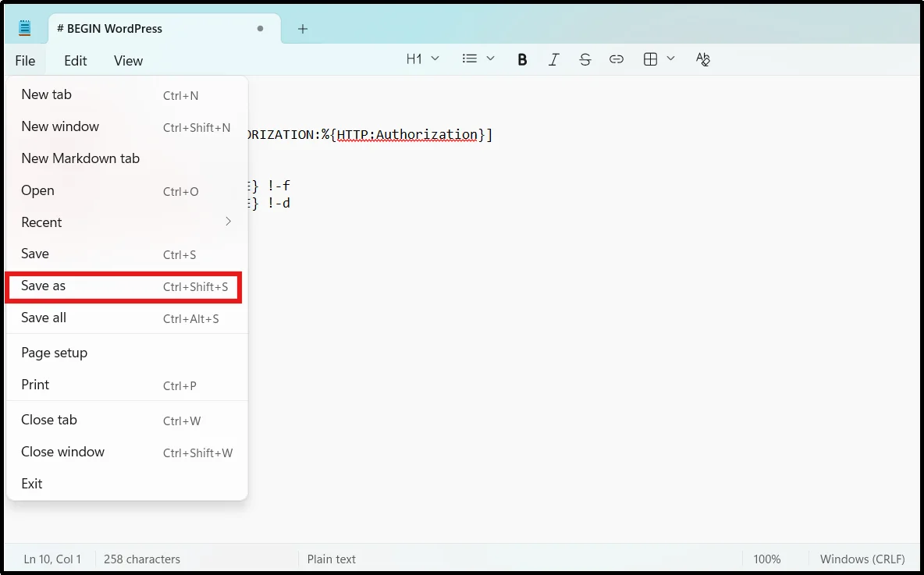Open Page setup from File menu
Screen dimensions: 924x575
pyautogui.click(x=126, y=353)
